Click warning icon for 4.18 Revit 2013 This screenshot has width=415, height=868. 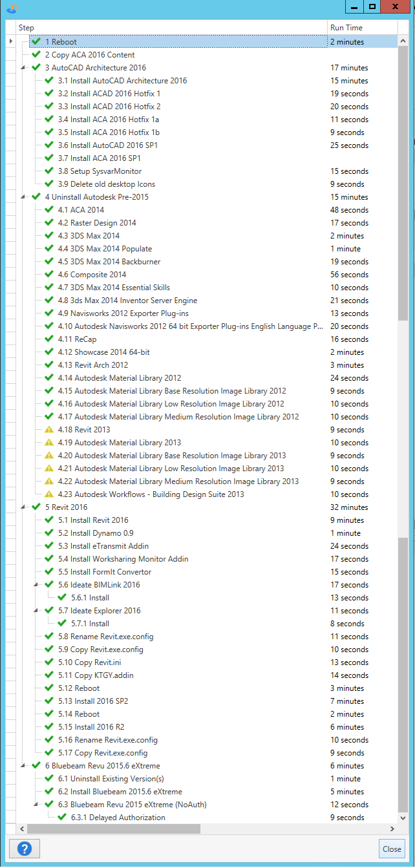[49, 430]
